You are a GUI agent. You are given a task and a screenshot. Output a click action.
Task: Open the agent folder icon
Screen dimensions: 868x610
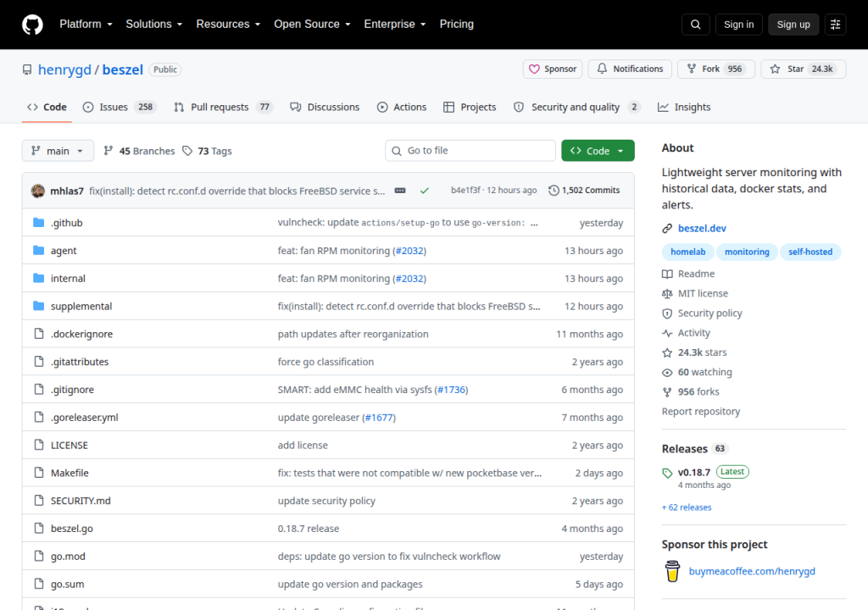click(38, 250)
